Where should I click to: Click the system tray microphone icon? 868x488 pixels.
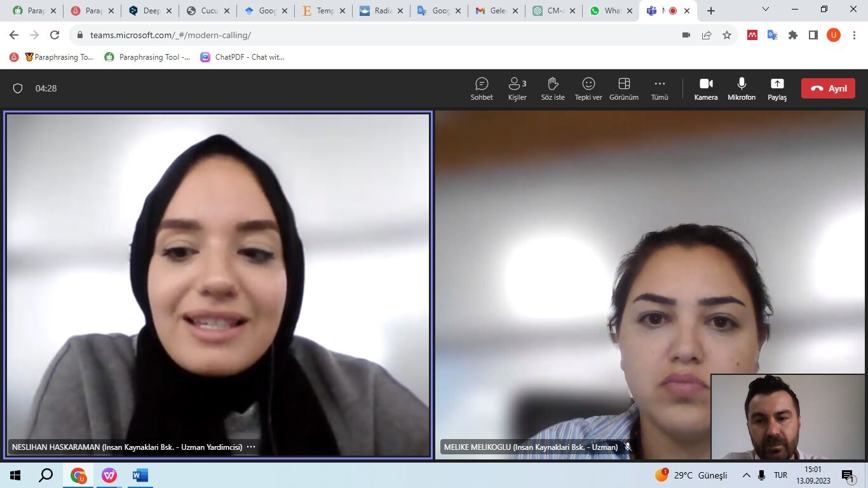point(761,475)
